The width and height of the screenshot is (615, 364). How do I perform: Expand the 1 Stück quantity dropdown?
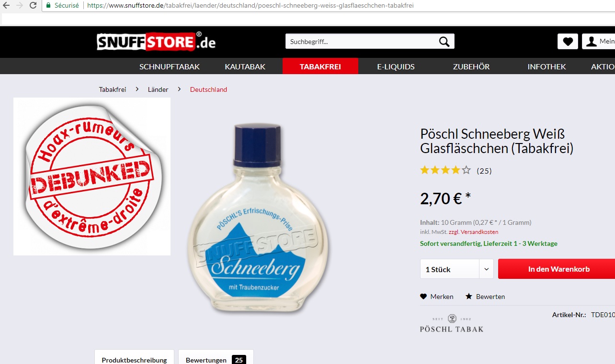coord(456,269)
